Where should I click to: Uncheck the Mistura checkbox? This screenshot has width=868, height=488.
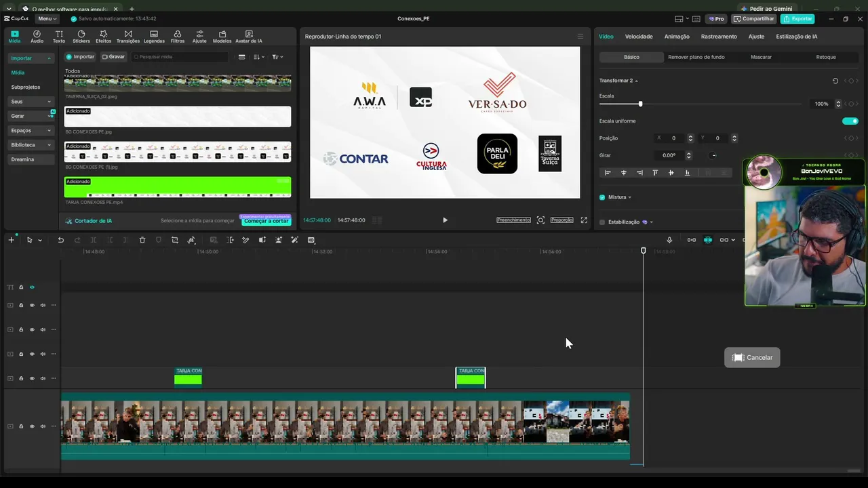[602, 197]
